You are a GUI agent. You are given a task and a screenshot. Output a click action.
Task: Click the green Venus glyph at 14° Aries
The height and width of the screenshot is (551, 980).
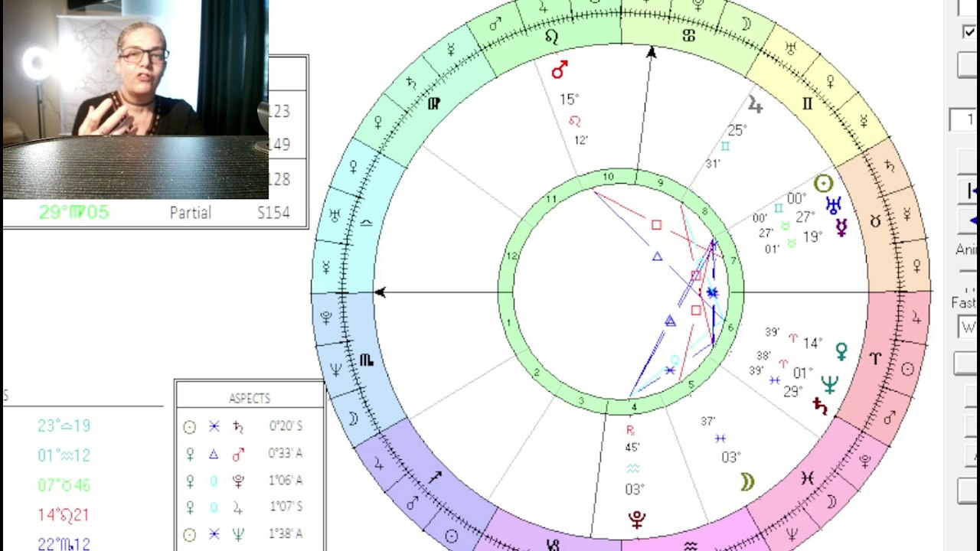pyautogui.click(x=841, y=352)
